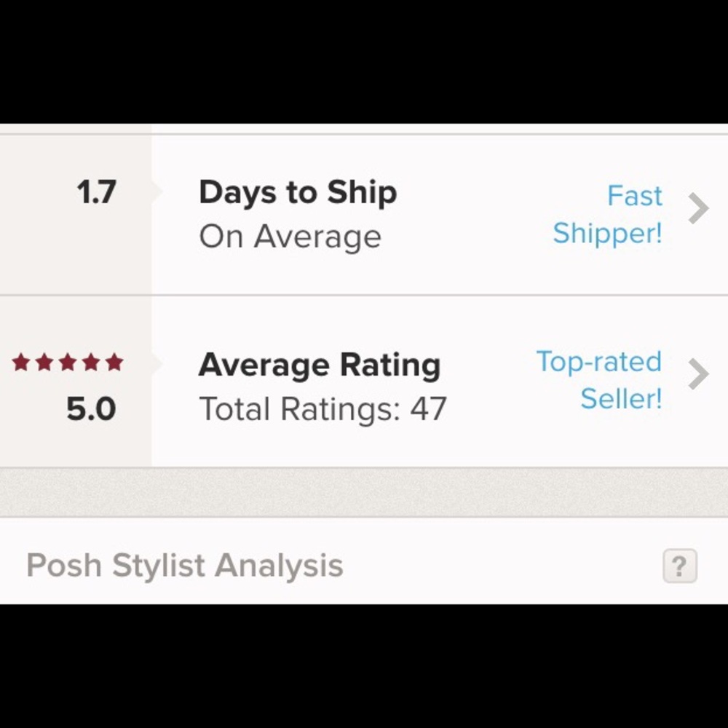Tap the word Shipper! in blue
728x728 pixels.
[607, 234]
